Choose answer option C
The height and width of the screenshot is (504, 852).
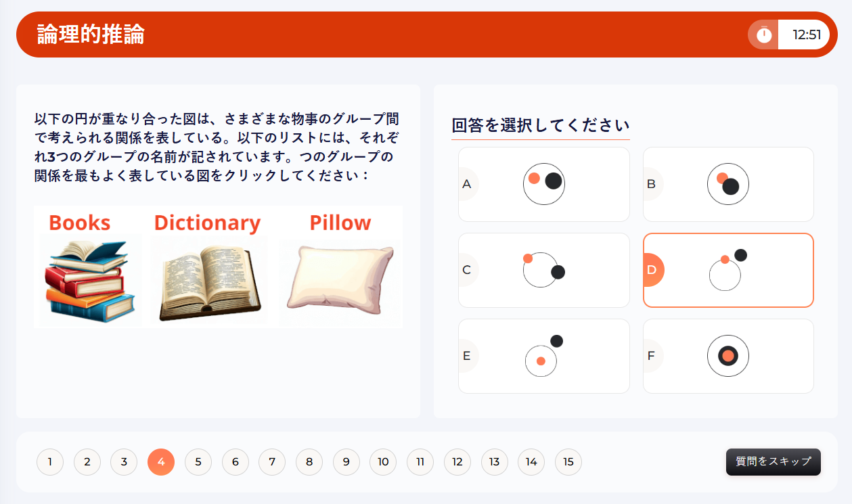(544, 270)
